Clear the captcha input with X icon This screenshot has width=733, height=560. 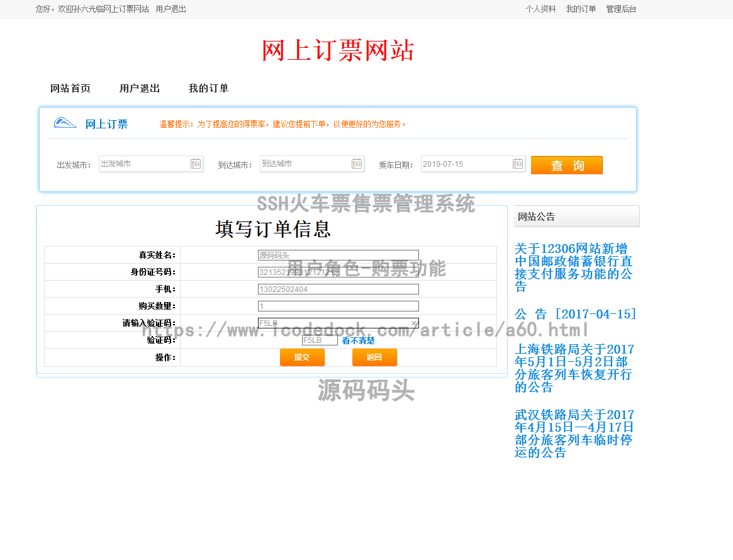(414, 323)
